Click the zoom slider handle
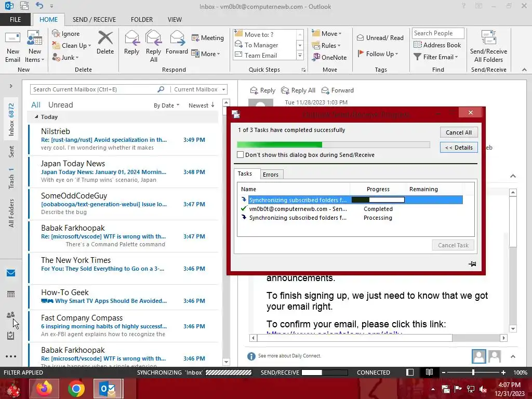Viewport: 532px width, 399px height. [473, 372]
